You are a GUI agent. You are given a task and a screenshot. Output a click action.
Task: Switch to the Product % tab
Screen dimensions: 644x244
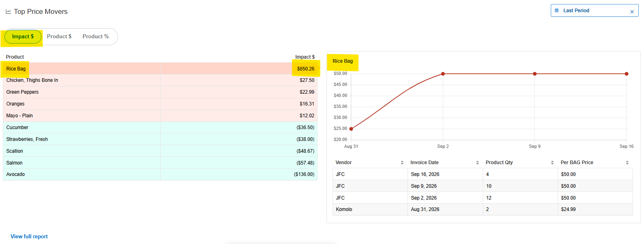click(96, 37)
